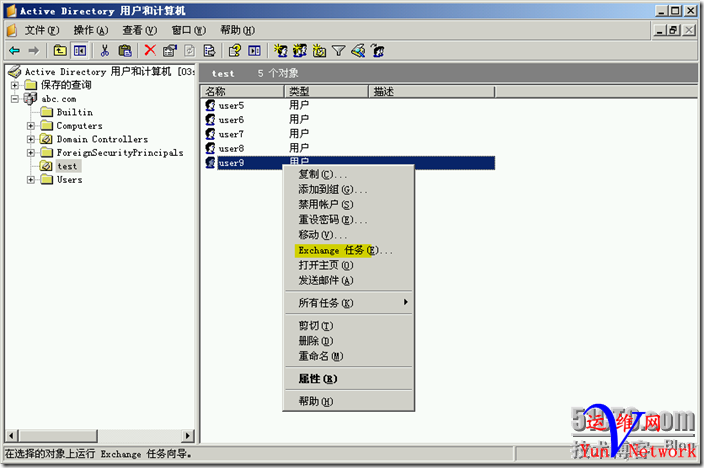Select the root Active Directory tree node
Screen dimensions: 704x468
(101, 71)
